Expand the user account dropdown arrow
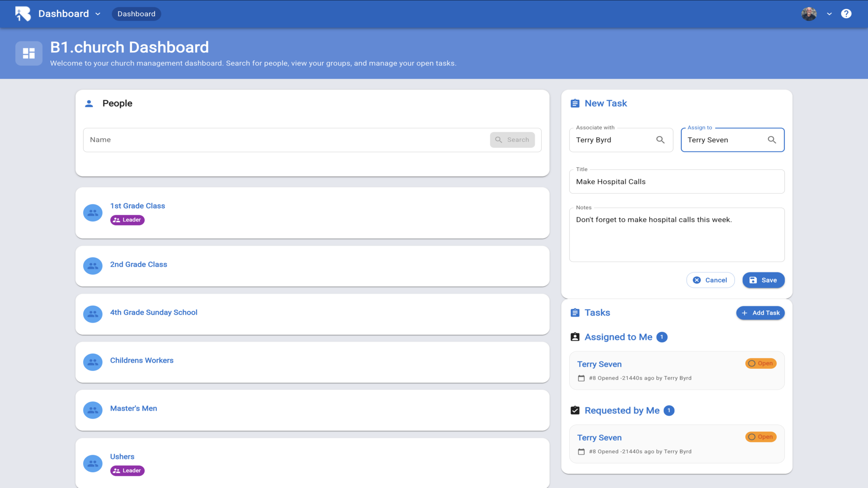The image size is (868, 488). pos(829,14)
